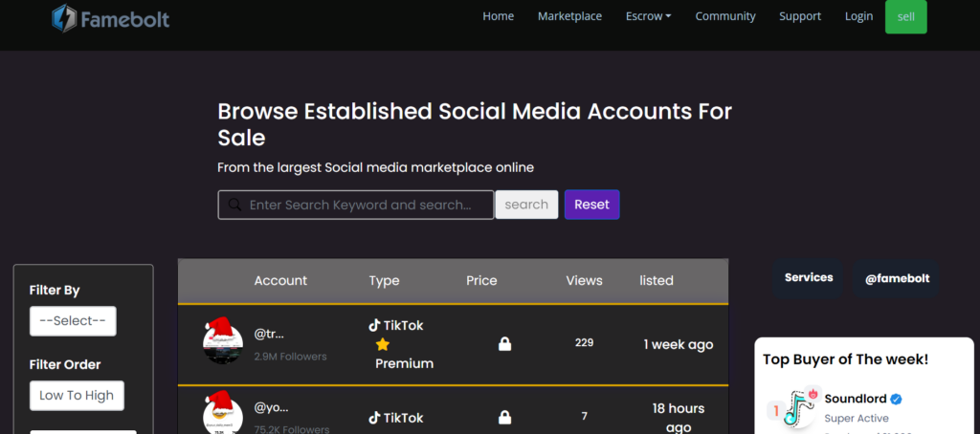The image size is (980, 434).
Task: Click the listed column header
Action: tap(657, 281)
